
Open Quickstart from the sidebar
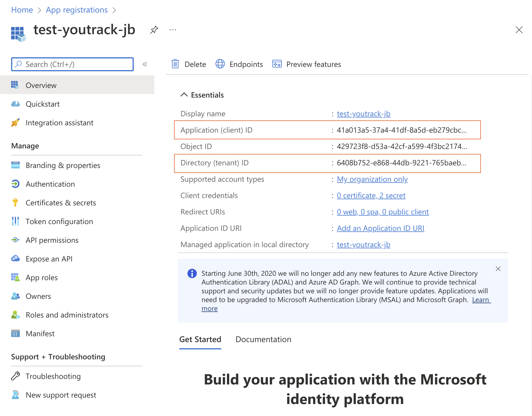(43, 104)
